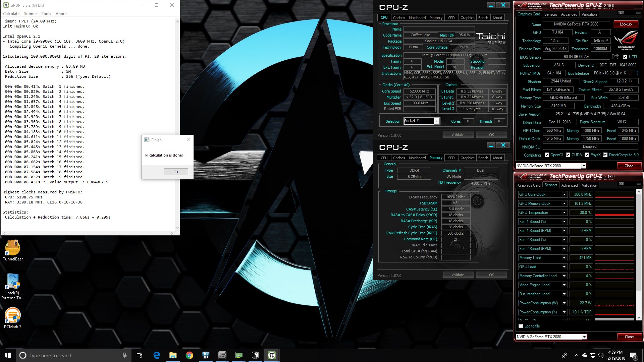
Task: Open GPU selector dropdown in GPU-Z Sensors window
Action: point(584,337)
